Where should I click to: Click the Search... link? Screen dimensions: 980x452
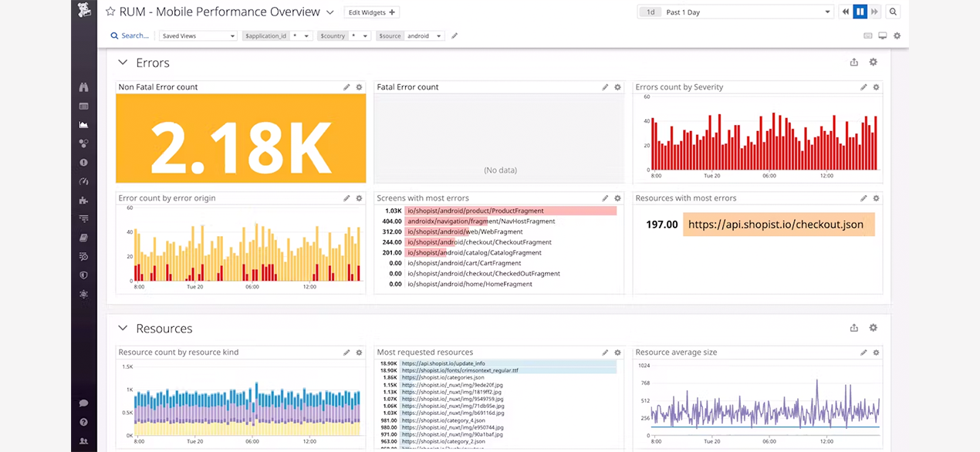tap(129, 36)
